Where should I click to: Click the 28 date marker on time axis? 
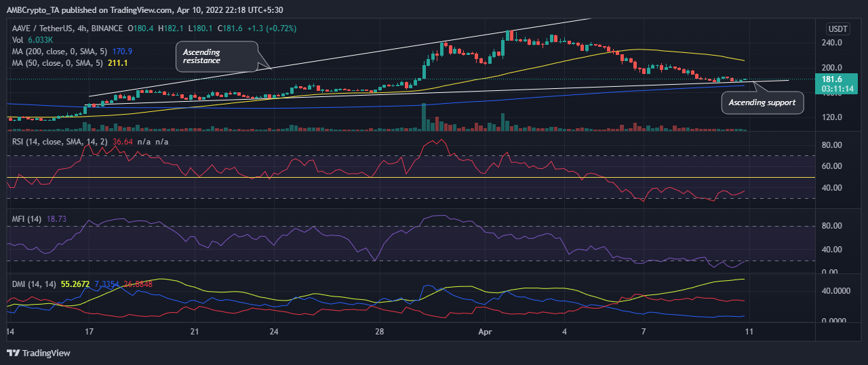[379, 332]
